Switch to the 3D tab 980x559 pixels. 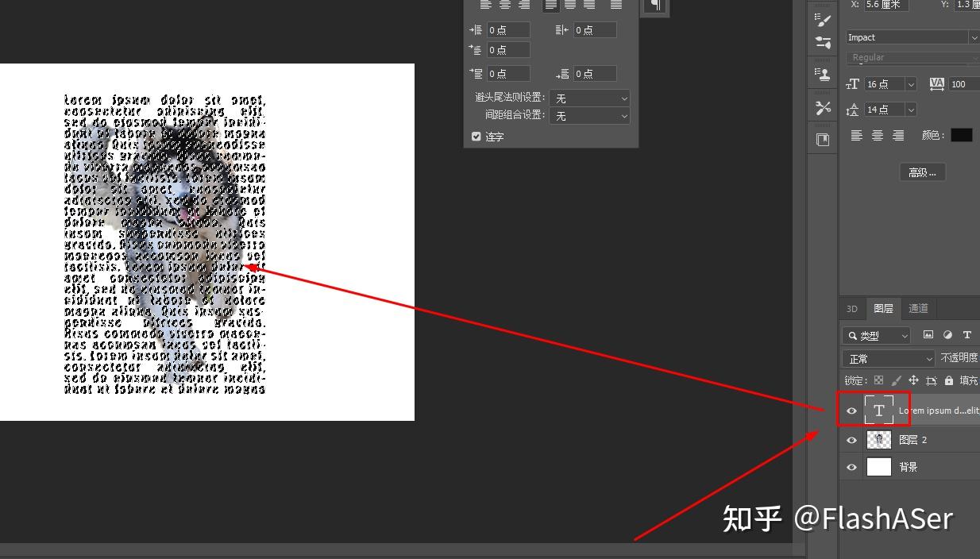point(851,308)
